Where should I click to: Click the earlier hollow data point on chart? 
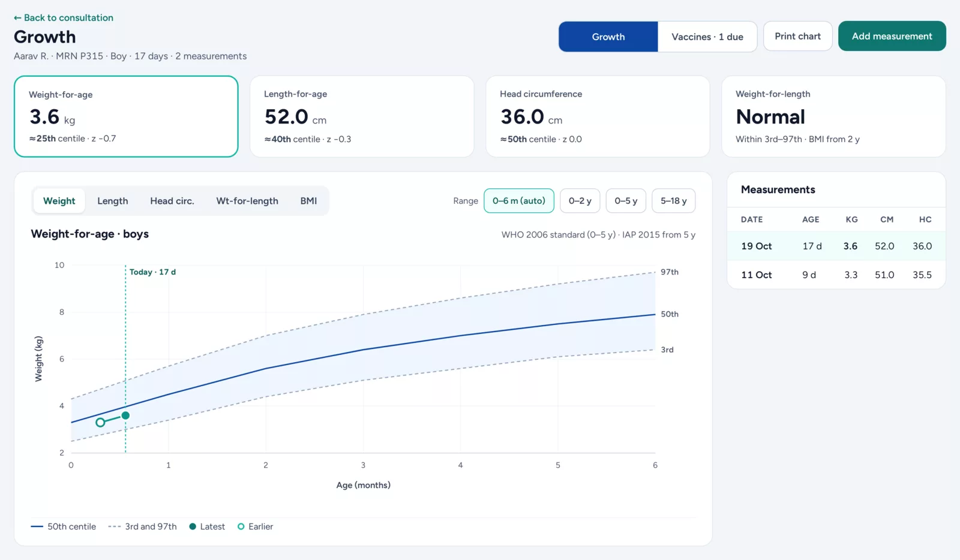tap(100, 423)
